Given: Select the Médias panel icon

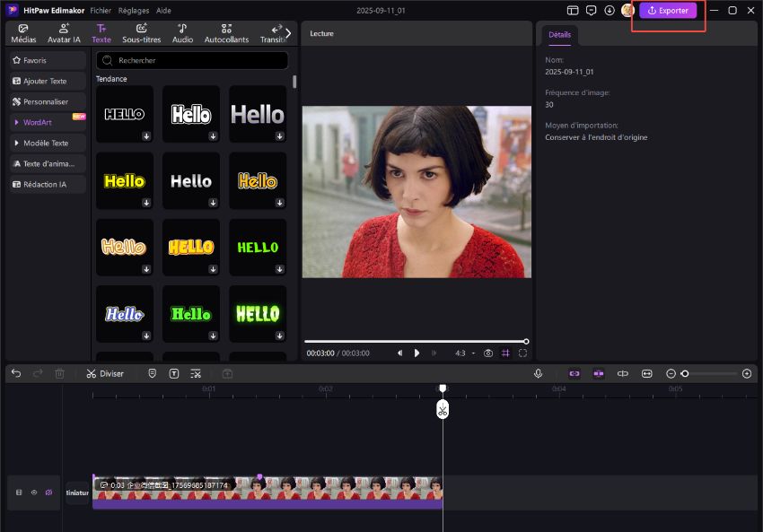Looking at the screenshot, I should (22, 33).
